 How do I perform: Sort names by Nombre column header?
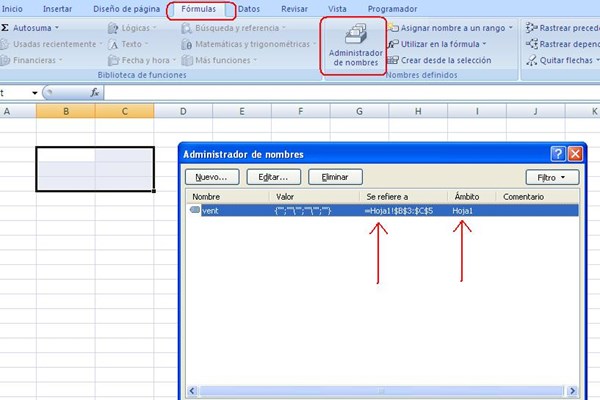228,197
